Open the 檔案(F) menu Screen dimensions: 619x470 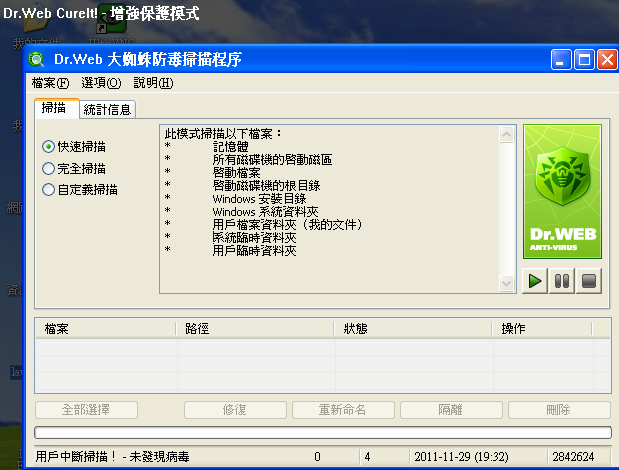pyautogui.click(x=51, y=83)
